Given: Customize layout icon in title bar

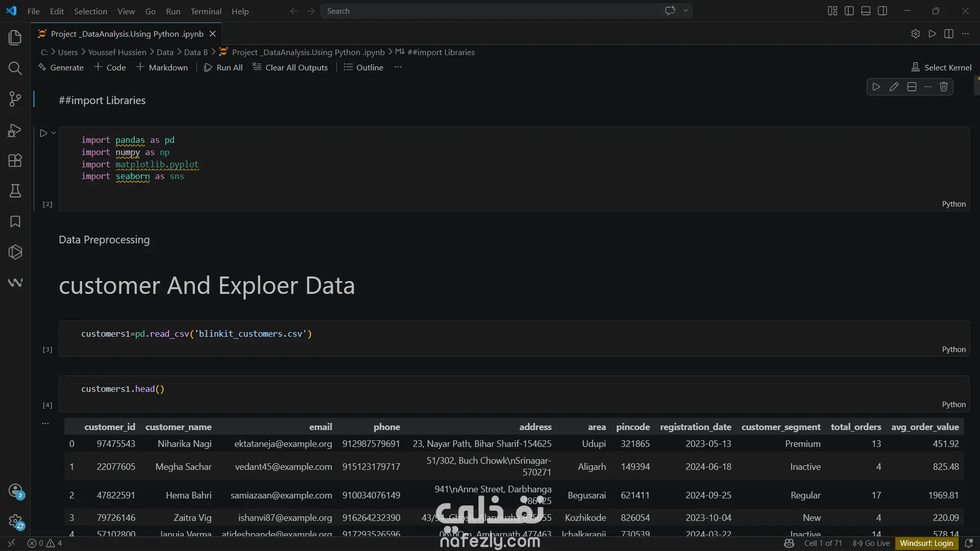Looking at the screenshot, I should pyautogui.click(x=832, y=11).
